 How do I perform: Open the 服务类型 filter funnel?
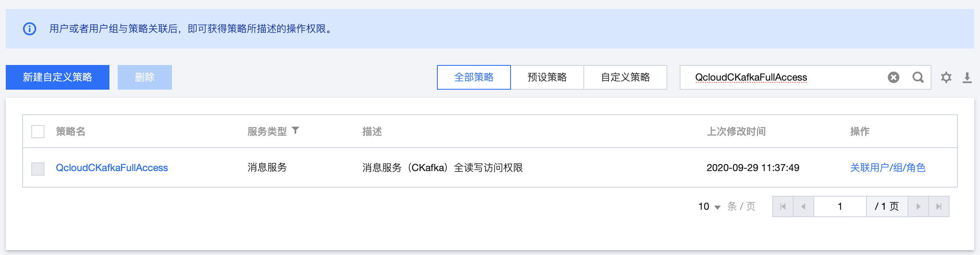click(x=295, y=131)
